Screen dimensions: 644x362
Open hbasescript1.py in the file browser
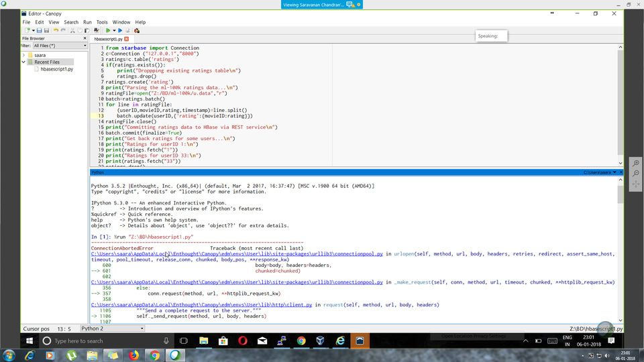(x=56, y=69)
